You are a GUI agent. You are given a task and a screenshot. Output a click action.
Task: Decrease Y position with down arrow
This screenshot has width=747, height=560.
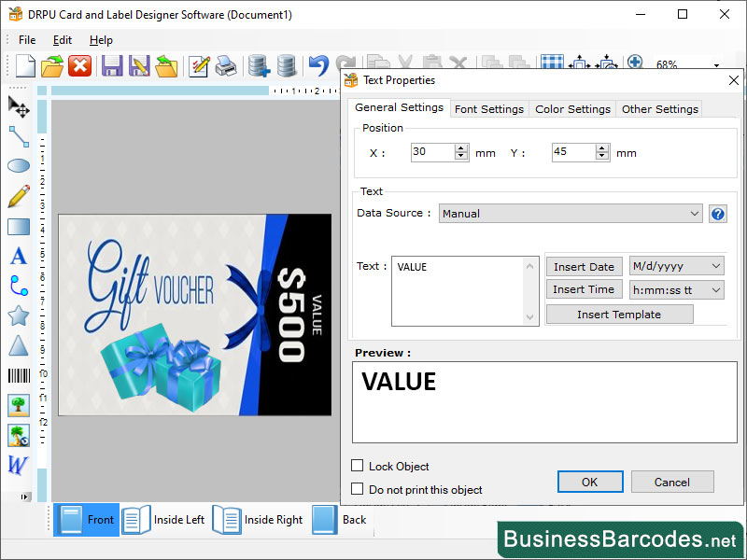601,157
